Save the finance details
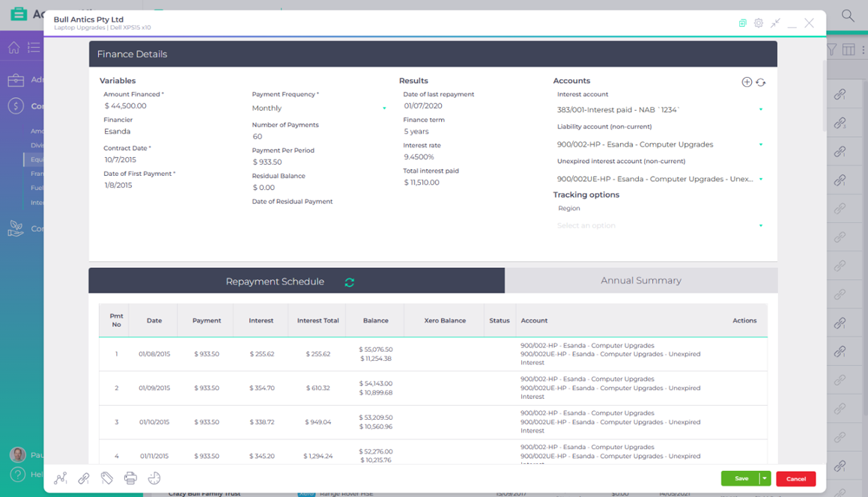 point(740,478)
